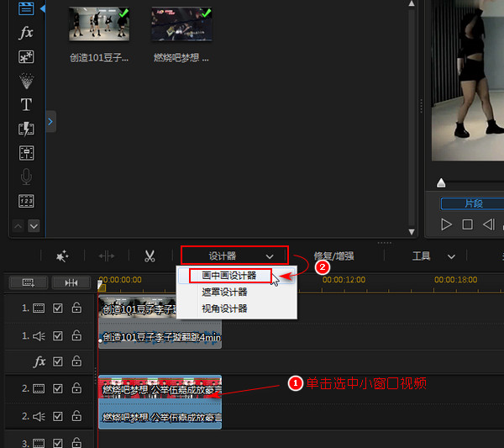Click the audio track 1 speaker icon
The height and width of the screenshot is (448, 504).
tap(39, 336)
